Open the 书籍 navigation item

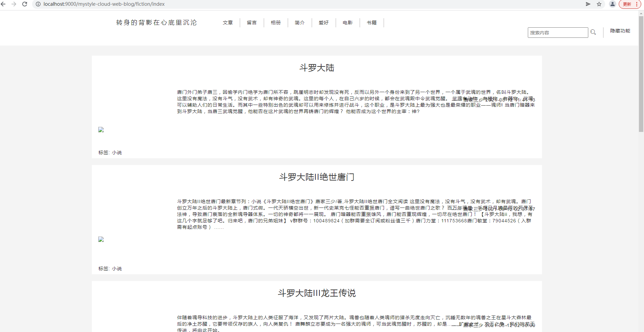click(371, 23)
